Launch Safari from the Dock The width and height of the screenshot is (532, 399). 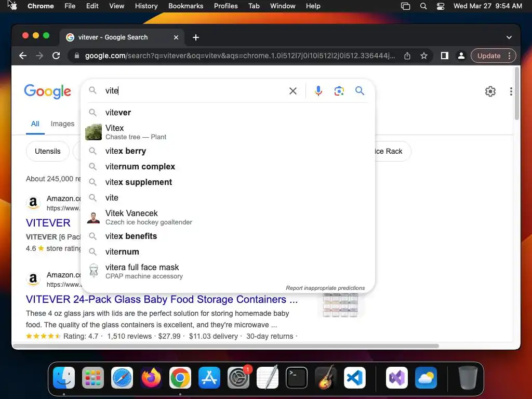pos(122,378)
